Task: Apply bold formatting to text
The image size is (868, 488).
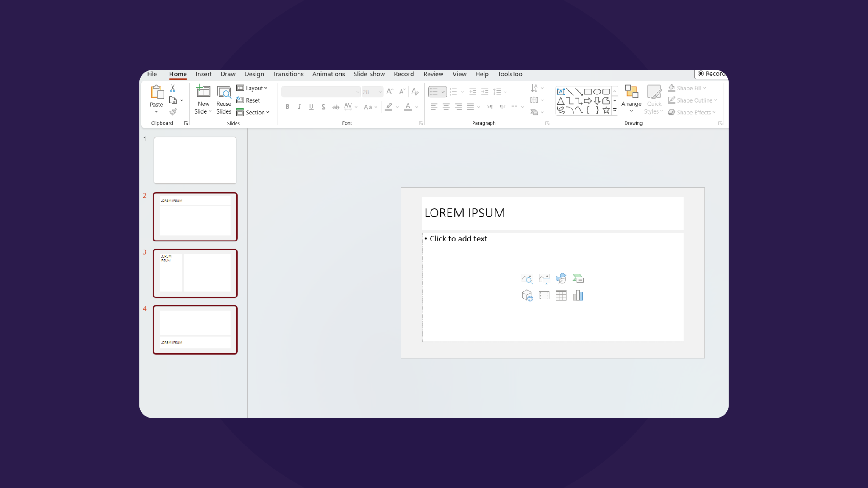Action: [x=287, y=107]
